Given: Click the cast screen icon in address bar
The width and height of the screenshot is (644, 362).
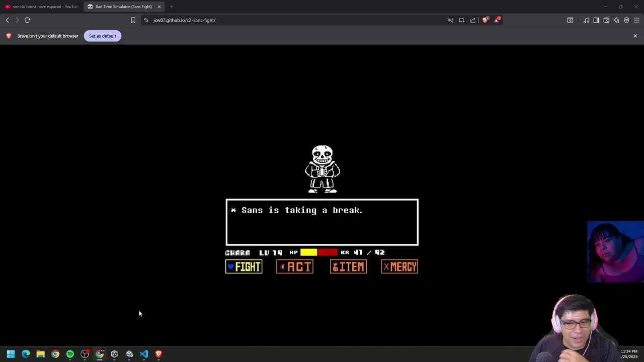Looking at the screenshot, I should [461, 20].
